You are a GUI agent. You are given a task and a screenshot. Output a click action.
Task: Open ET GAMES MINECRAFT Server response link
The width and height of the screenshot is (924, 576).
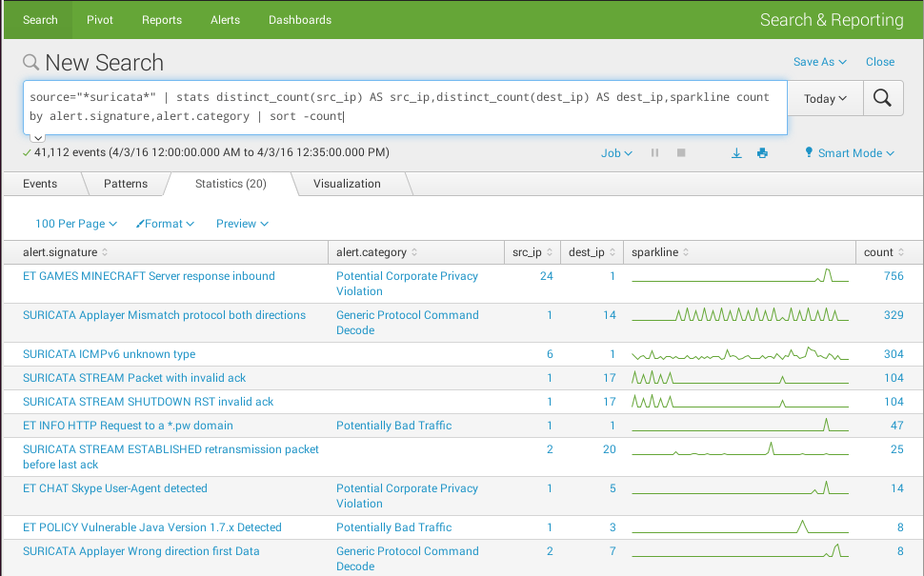[x=149, y=276]
